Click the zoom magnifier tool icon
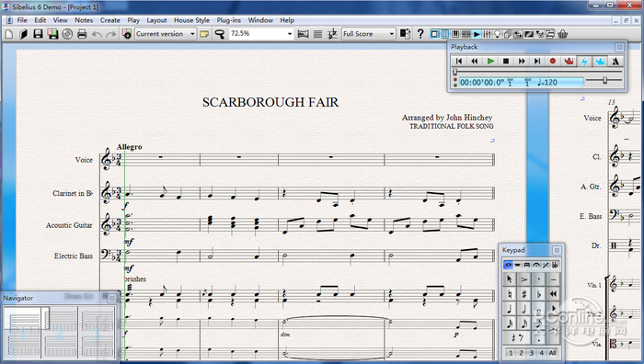Image resolution: width=644 pixels, height=364 pixels. [220, 34]
